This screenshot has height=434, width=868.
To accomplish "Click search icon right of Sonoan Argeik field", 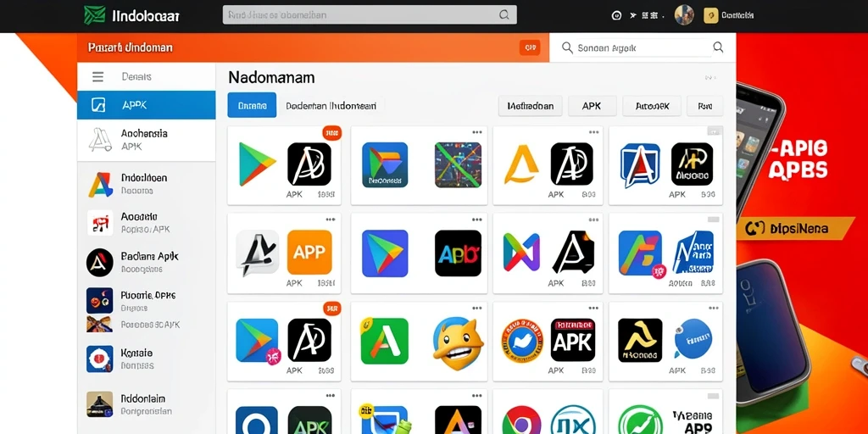I will click(x=718, y=47).
